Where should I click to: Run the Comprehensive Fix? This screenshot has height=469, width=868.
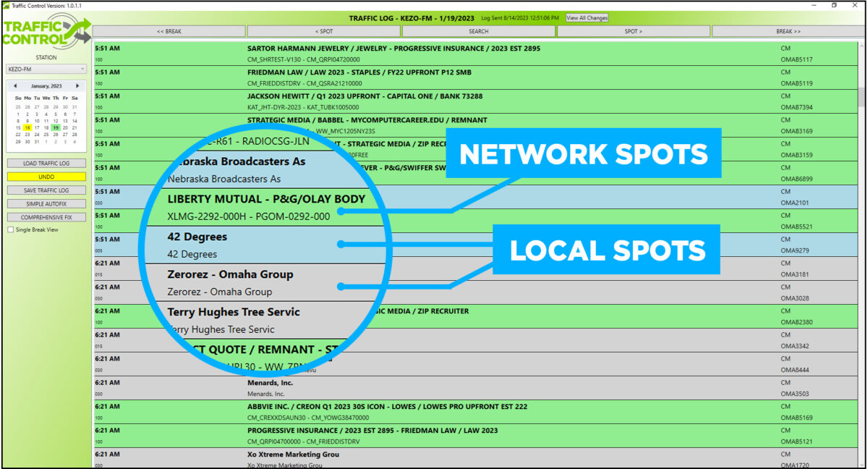pos(46,217)
